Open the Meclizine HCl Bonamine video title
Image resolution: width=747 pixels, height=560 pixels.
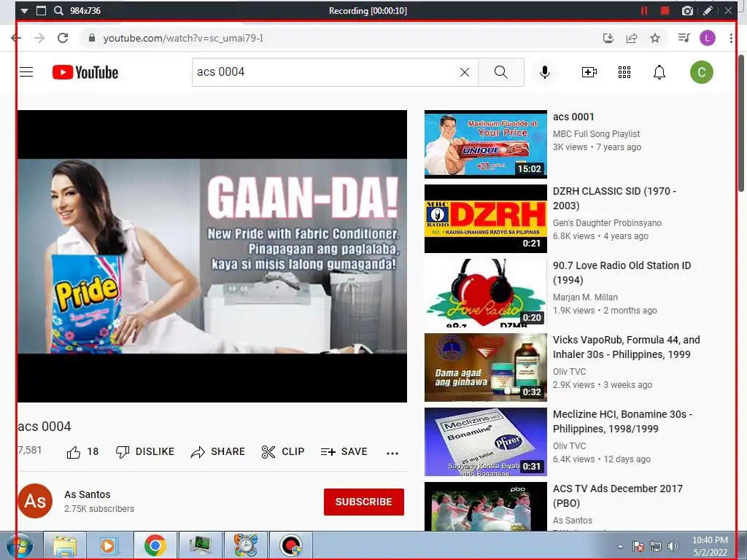pyautogui.click(x=622, y=421)
